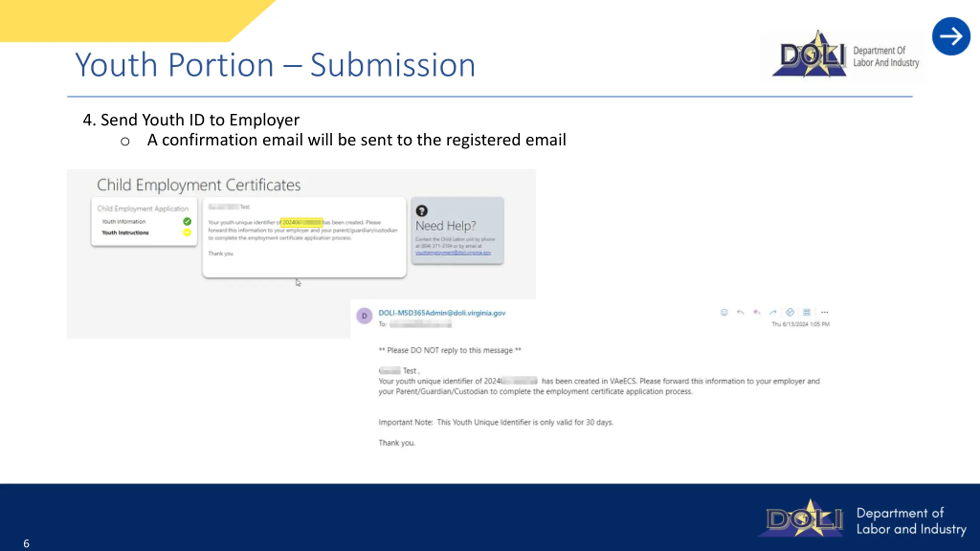Select the Youth Instructions step

[125, 233]
